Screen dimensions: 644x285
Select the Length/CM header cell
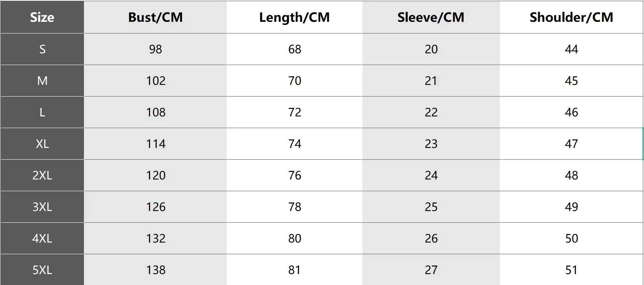[294, 17]
